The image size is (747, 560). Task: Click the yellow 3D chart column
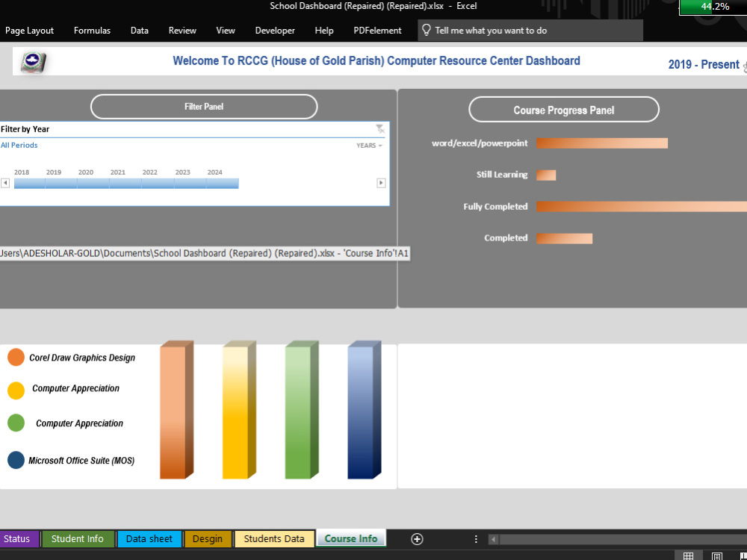coord(239,410)
